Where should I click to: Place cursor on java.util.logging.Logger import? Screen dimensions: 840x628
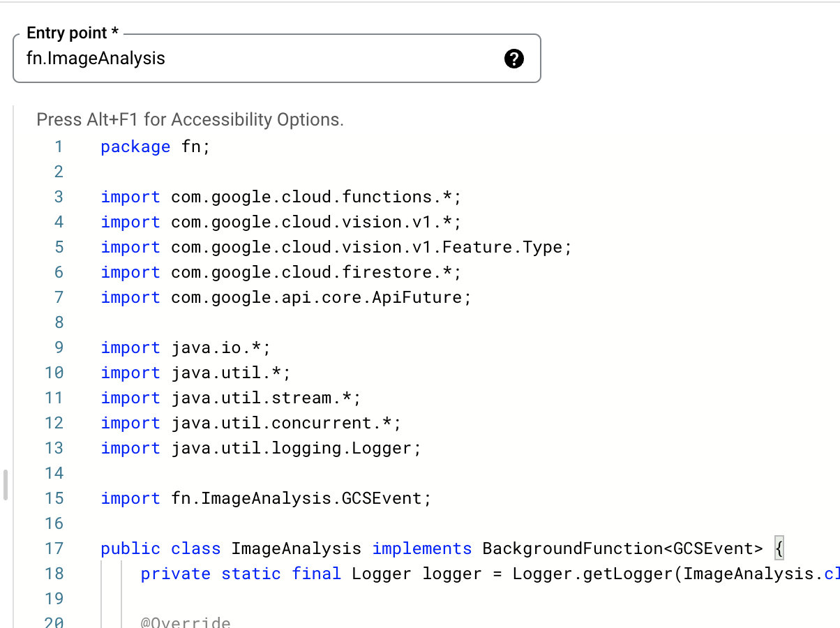click(261, 448)
